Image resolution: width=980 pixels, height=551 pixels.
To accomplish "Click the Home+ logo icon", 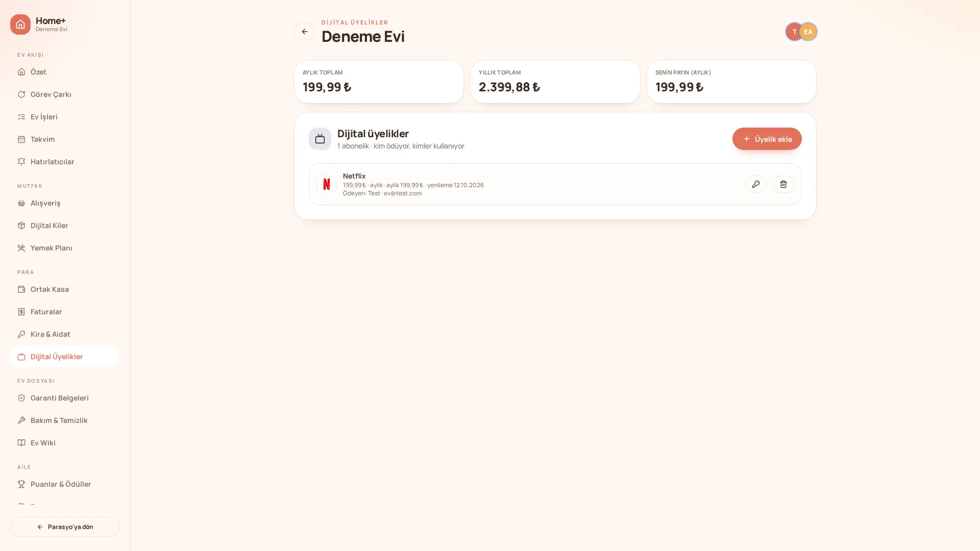I will [20, 24].
